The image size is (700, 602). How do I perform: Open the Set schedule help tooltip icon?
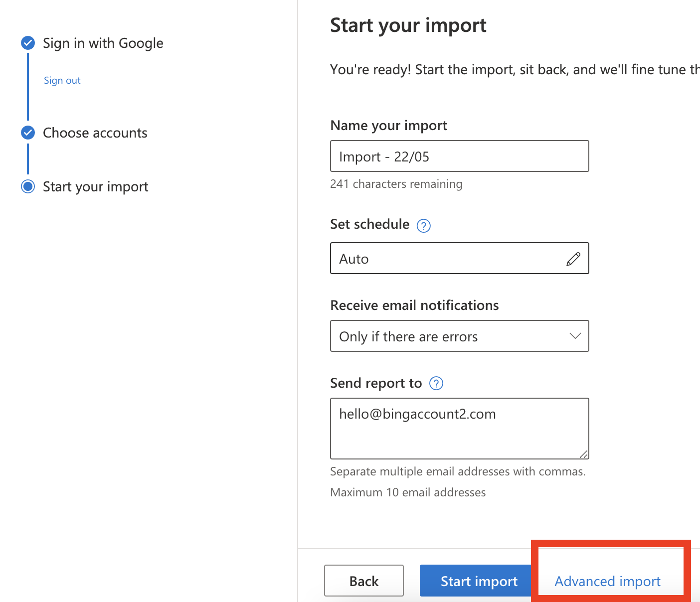click(423, 226)
